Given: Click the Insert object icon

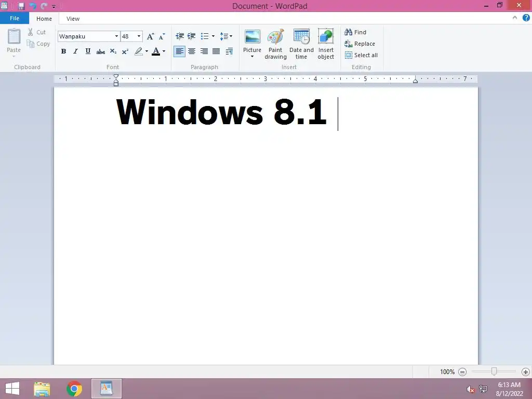Looking at the screenshot, I should pyautogui.click(x=326, y=37).
